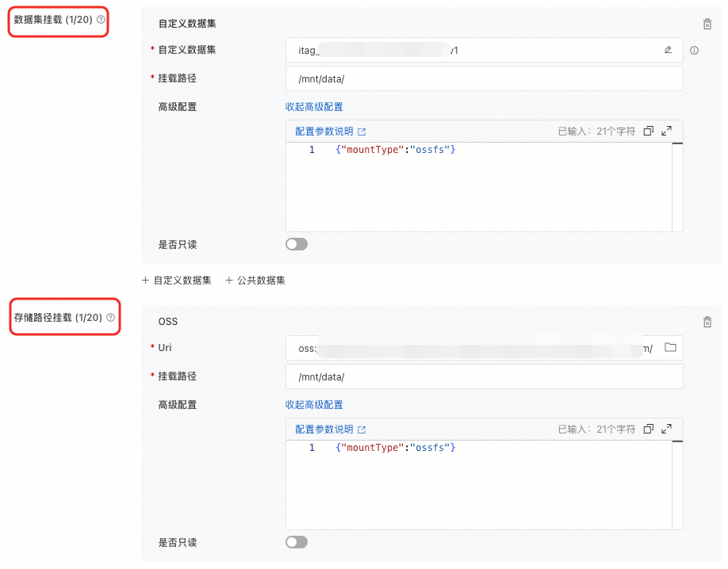
Task: Add a new 自定义数据集 mount
Action: [176, 281]
